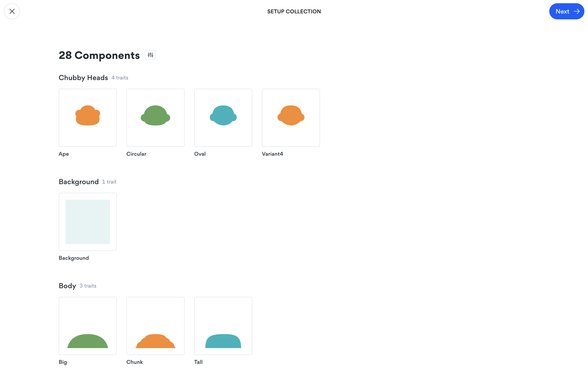Click the Chunk label text
The height and width of the screenshot is (386, 588).
pos(134,362)
